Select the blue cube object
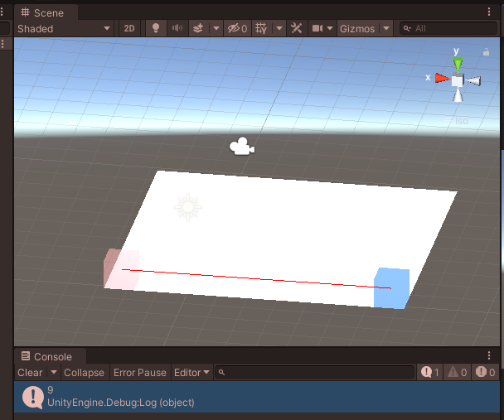504x420 pixels. (391, 288)
